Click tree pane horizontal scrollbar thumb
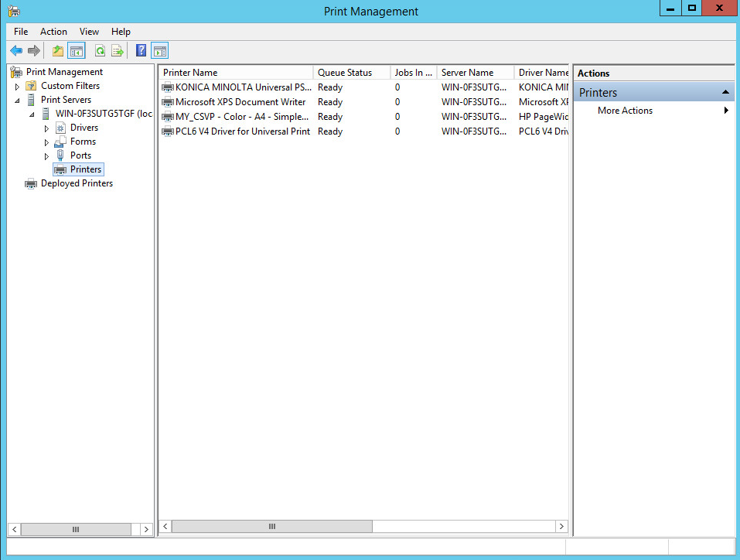 (x=76, y=529)
